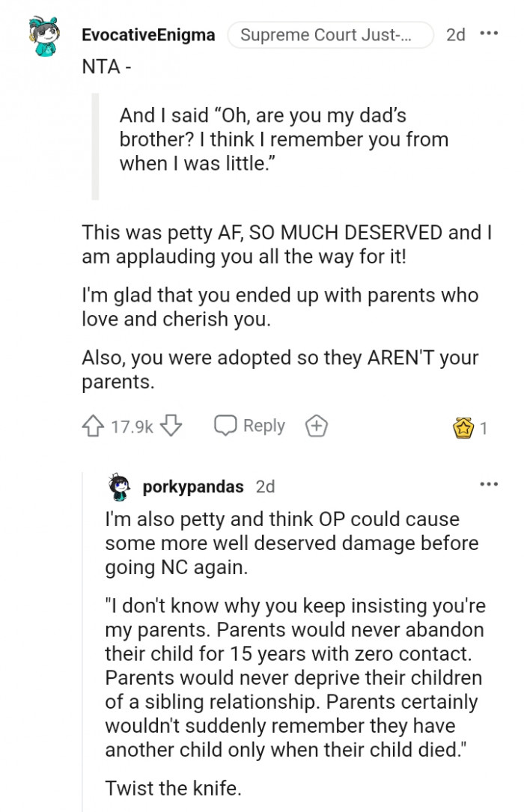The height and width of the screenshot is (812, 524).
Task: Open the overflow menu on EvocativeEnigma's comment
Action: [490, 34]
